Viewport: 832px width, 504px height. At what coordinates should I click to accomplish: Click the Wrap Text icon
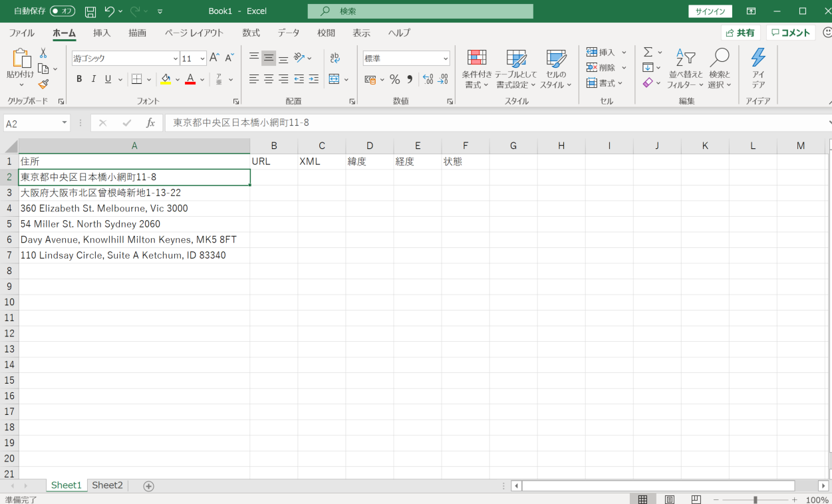[335, 58]
